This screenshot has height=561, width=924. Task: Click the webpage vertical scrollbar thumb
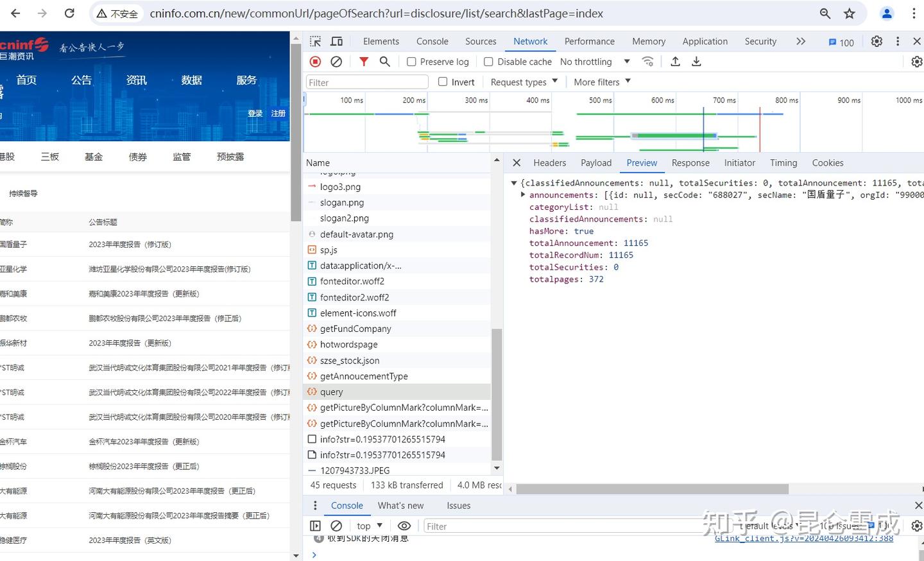296,132
